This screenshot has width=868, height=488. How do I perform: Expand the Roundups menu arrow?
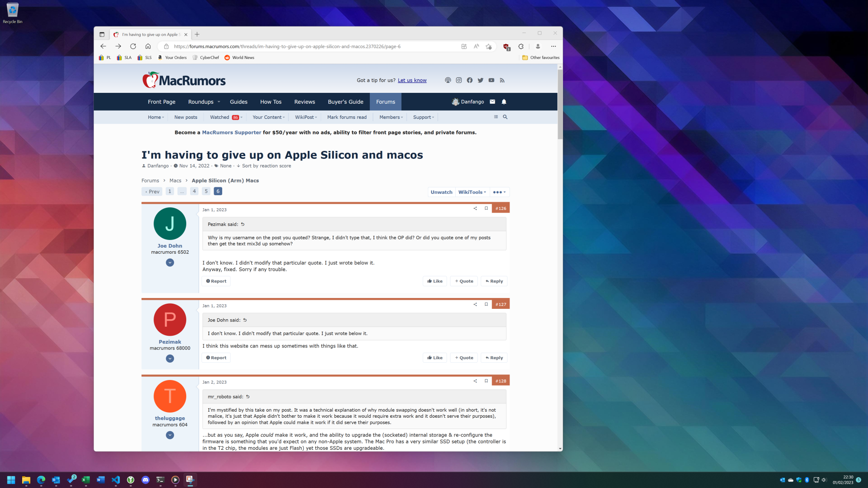pyautogui.click(x=219, y=102)
